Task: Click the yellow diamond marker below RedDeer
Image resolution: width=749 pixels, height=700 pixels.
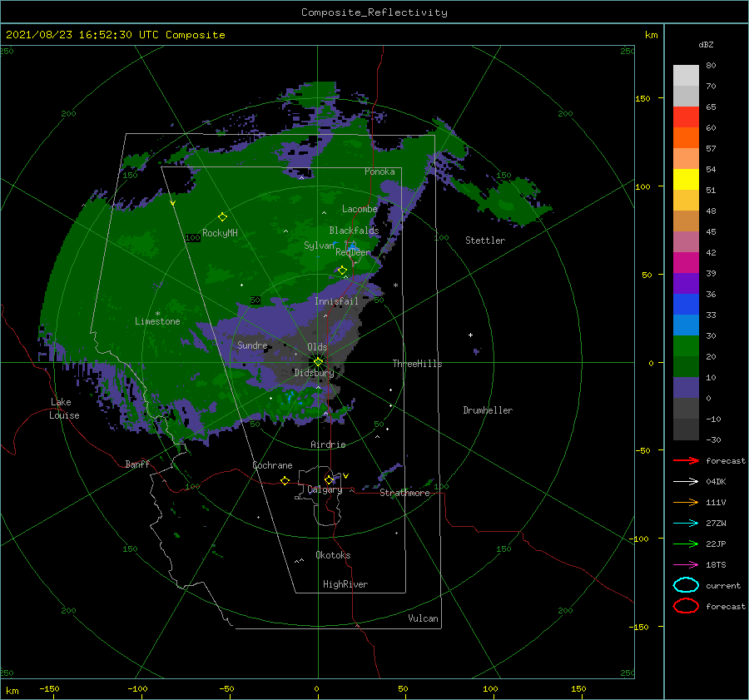Action: tap(342, 271)
